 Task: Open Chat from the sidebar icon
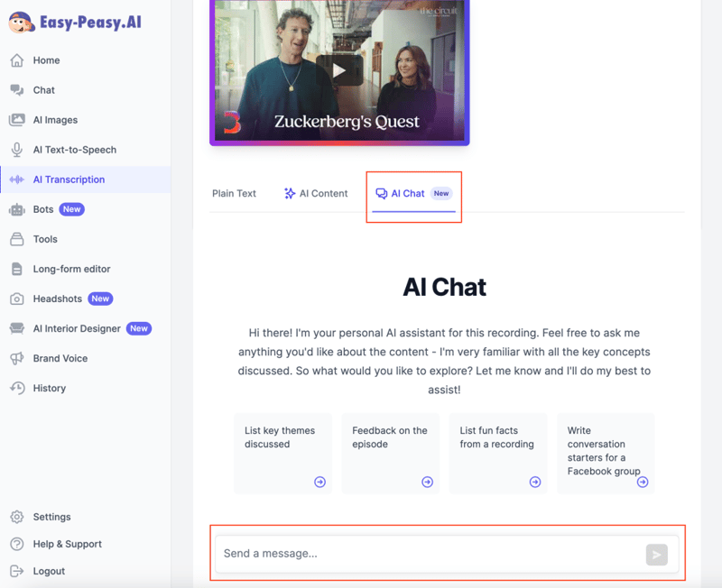(16, 90)
